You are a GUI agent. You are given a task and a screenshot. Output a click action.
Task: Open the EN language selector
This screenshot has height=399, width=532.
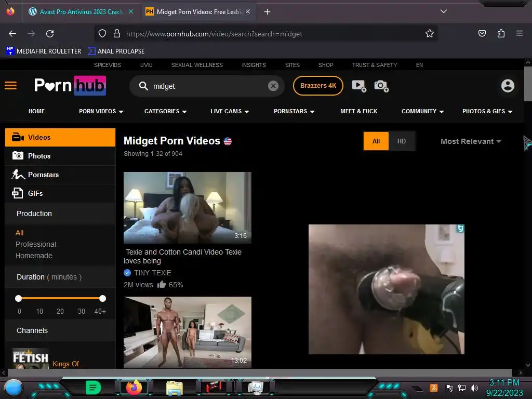tap(419, 65)
